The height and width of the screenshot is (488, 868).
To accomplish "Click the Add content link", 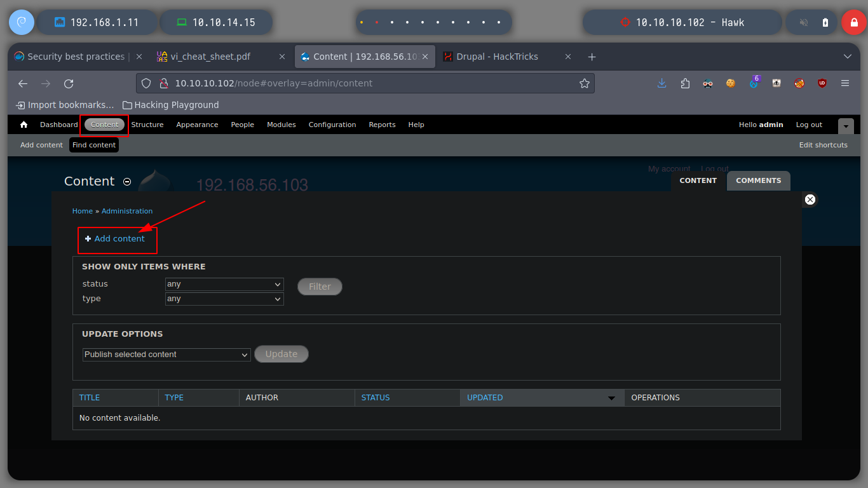I will coord(119,239).
